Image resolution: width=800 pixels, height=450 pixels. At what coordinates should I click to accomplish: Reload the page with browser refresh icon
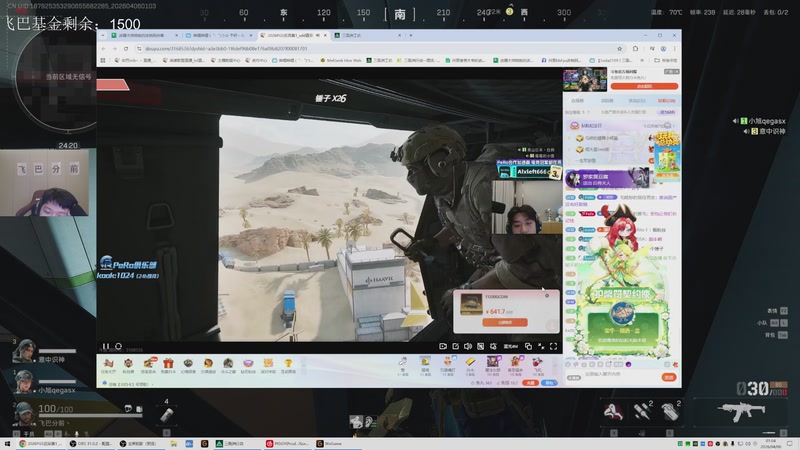(126, 48)
